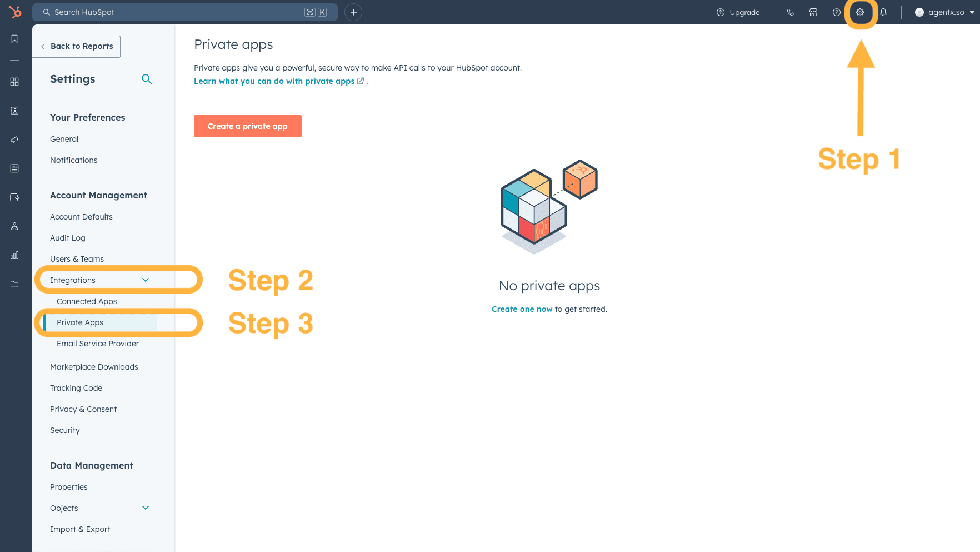
Task: Open Notifications preferences
Action: [x=74, y=160]
